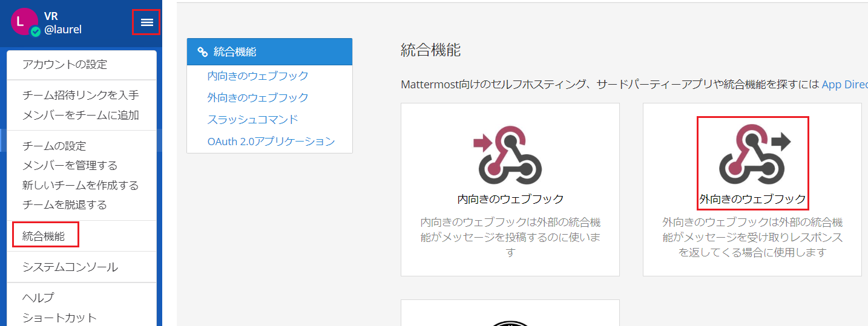The width and height of the screenshot is (868, 326).
Task: Click the VR team name
Action: (51, 16)
